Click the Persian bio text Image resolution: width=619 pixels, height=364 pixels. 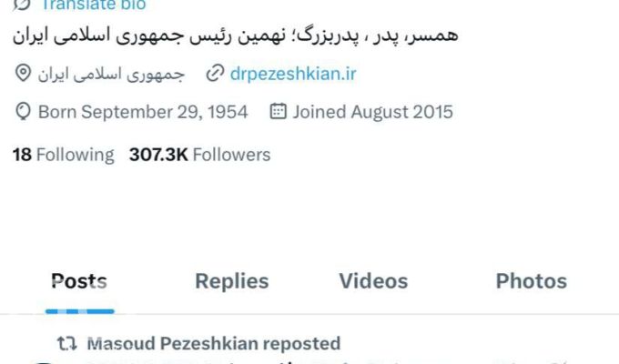(x=235, y=35)
